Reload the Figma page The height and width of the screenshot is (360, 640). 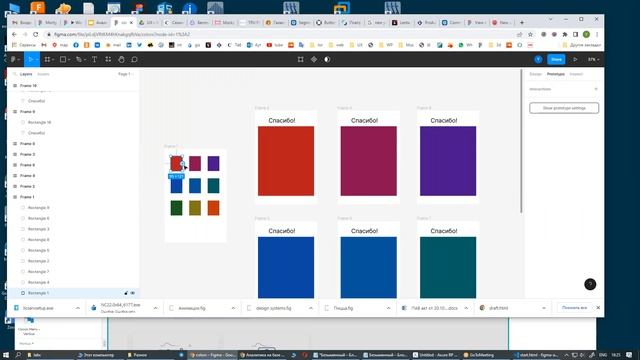[36, 35]
